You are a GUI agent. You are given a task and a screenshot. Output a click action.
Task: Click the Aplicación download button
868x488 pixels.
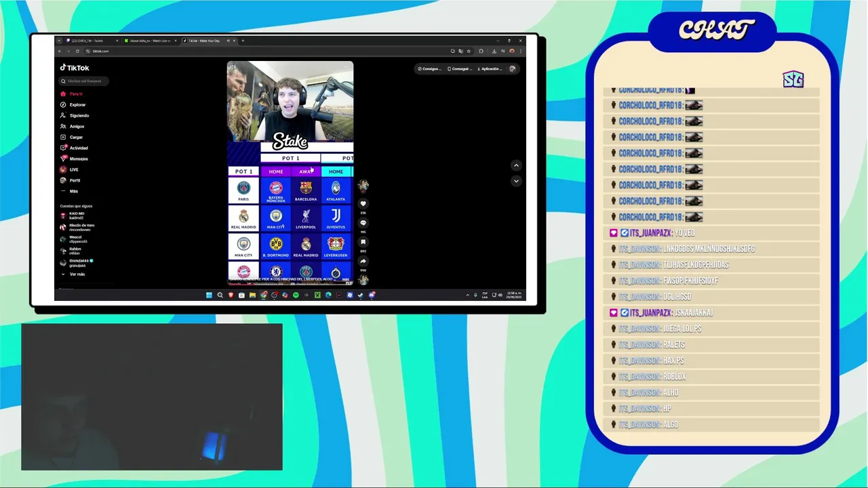pyautogui.click(x=490, y=68)
